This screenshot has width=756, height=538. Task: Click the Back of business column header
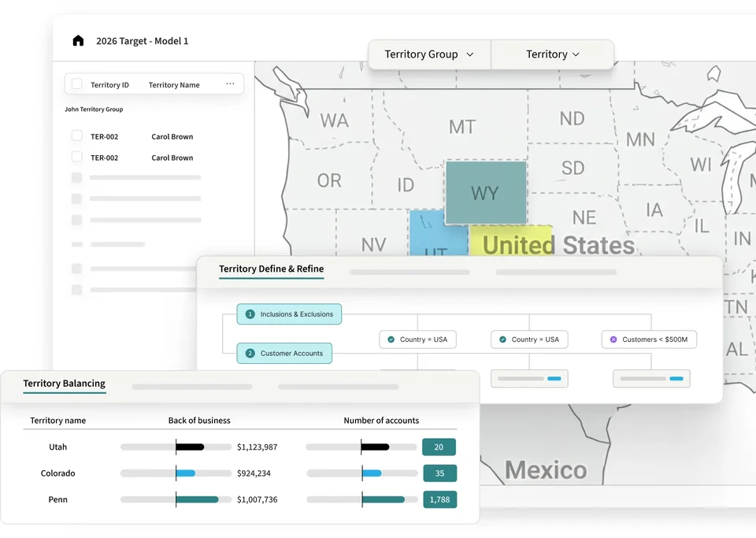(x=199, y=421)
